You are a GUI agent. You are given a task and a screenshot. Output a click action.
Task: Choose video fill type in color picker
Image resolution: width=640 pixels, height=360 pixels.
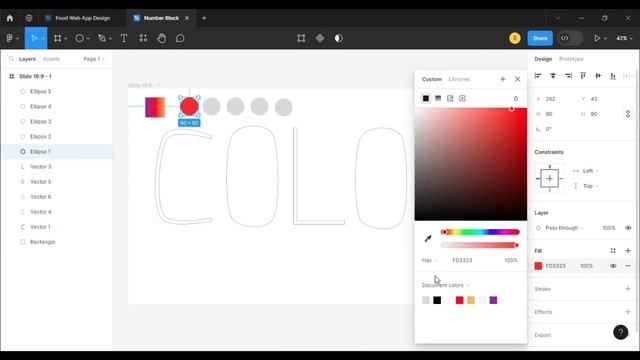click(462, 98)
